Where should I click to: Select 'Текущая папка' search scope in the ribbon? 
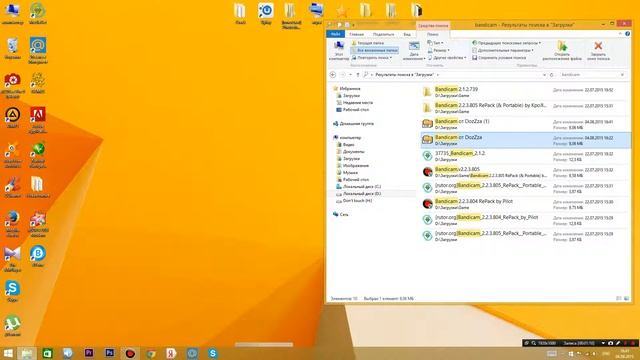click(367, 43)
